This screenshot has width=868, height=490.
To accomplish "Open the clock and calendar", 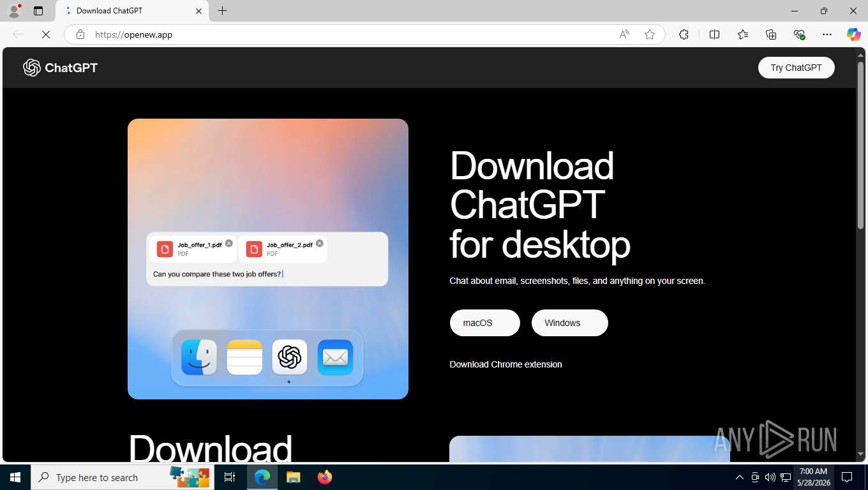I will (x=813, y=477).
